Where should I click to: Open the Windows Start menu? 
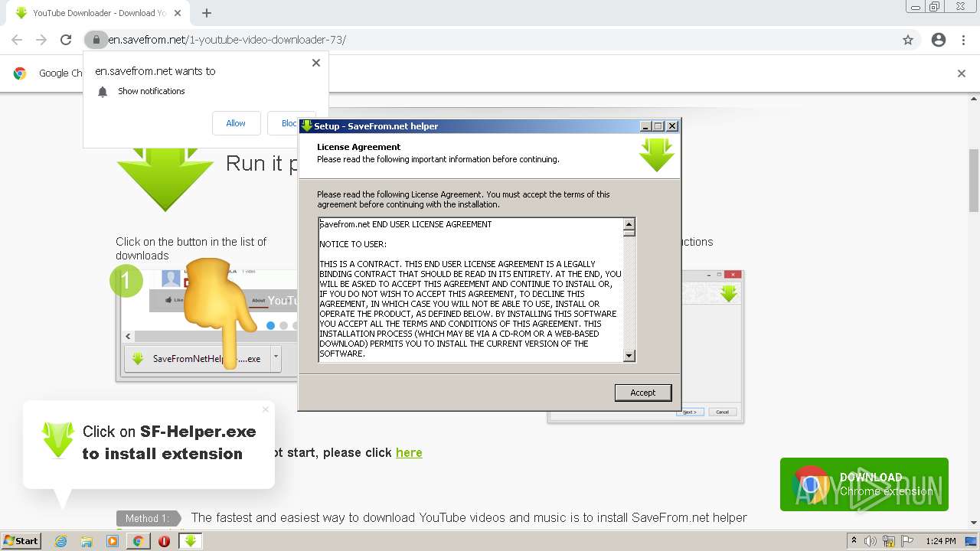click(21, 541)
